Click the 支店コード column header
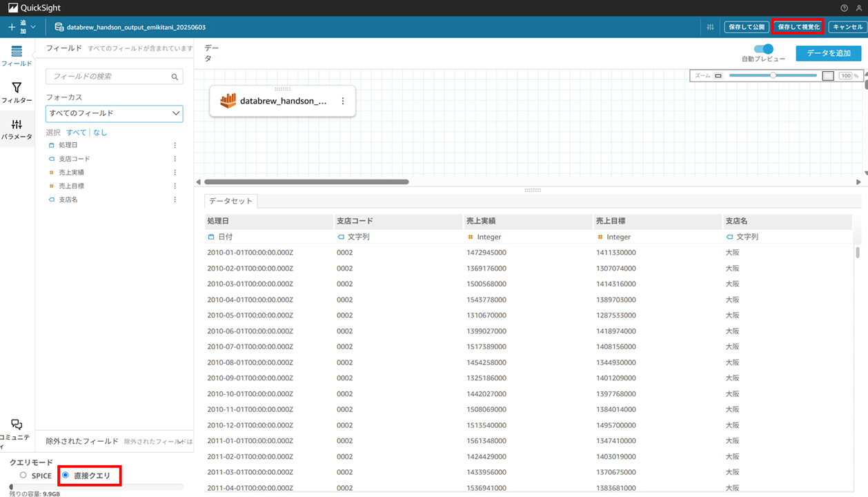The width and height of the screenshot is (868, 497). point(398,221)
